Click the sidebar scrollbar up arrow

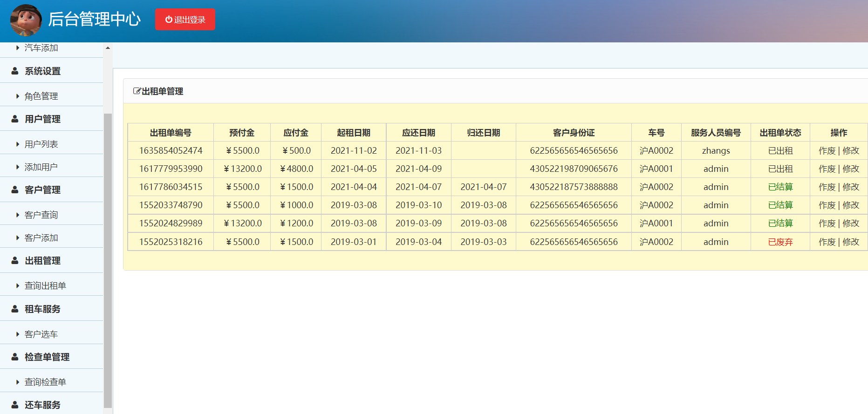(108, 48)
